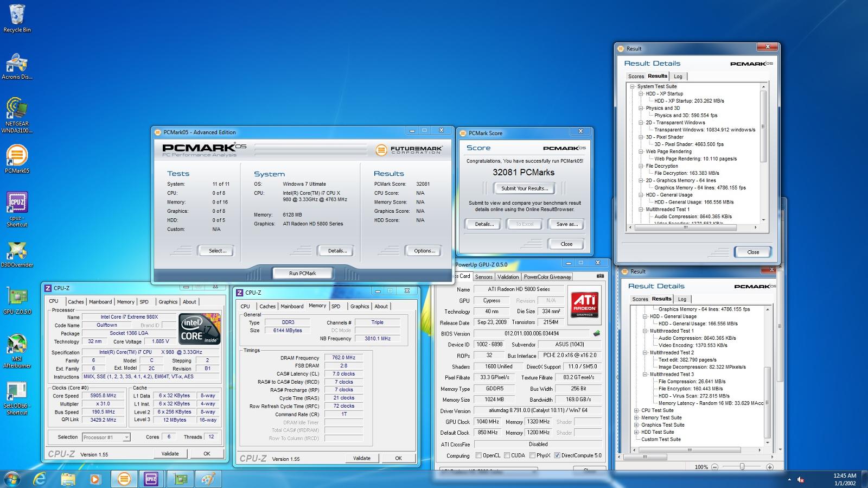
Task: Launch MSI Afterburner desktop icon
Action: (x=17, y=351)
